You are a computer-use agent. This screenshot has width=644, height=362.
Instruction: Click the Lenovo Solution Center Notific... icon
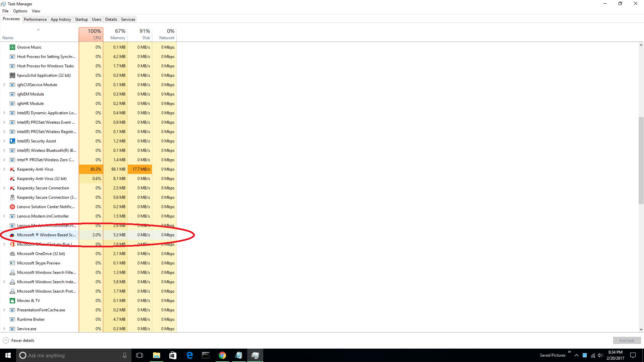point(12,207)
